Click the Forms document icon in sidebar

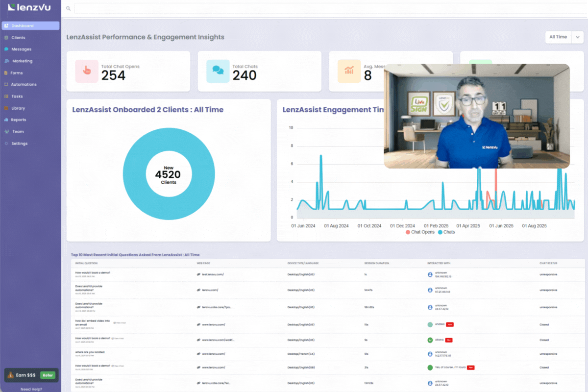(x=6, y=73)
